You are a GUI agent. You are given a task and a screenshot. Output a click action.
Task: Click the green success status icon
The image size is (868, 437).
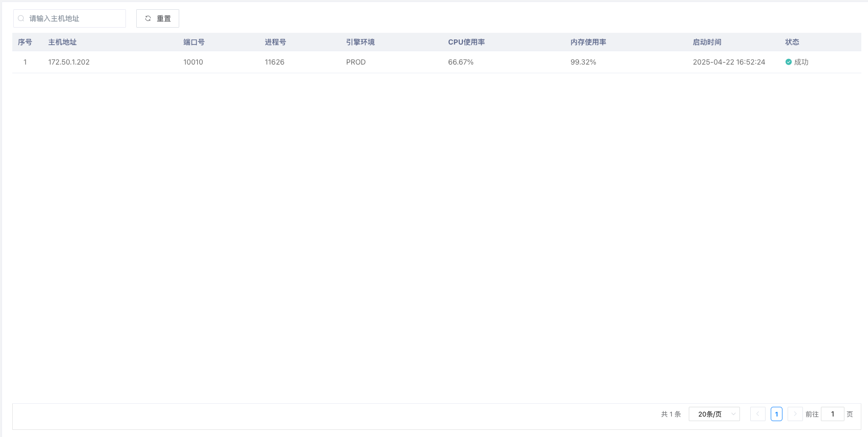[789, 62]
